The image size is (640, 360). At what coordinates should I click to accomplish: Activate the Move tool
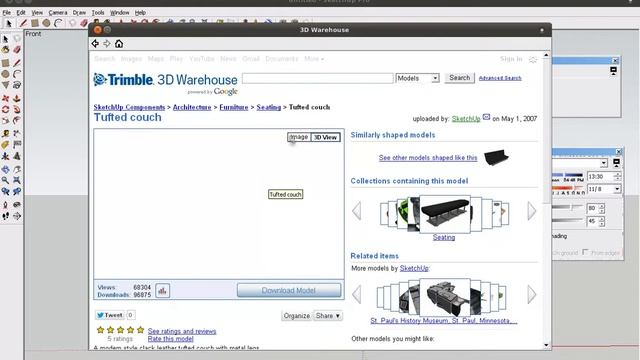[x=5, y=98]
